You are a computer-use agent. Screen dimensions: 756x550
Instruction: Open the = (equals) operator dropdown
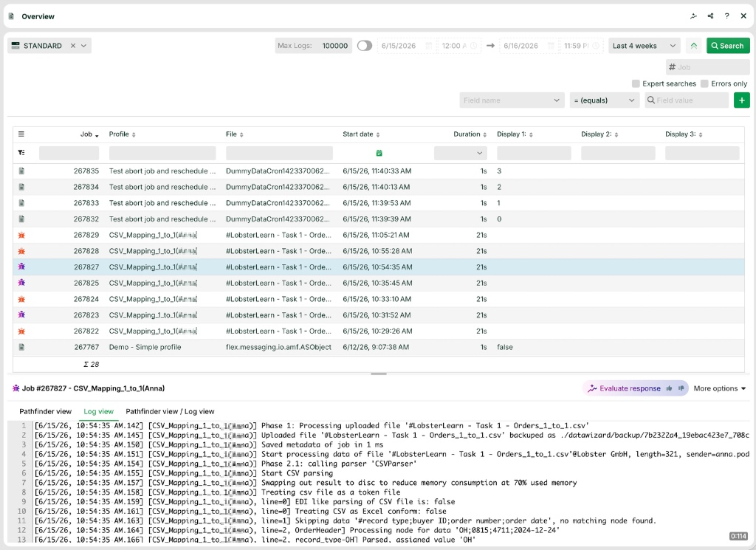pos(604,100)
